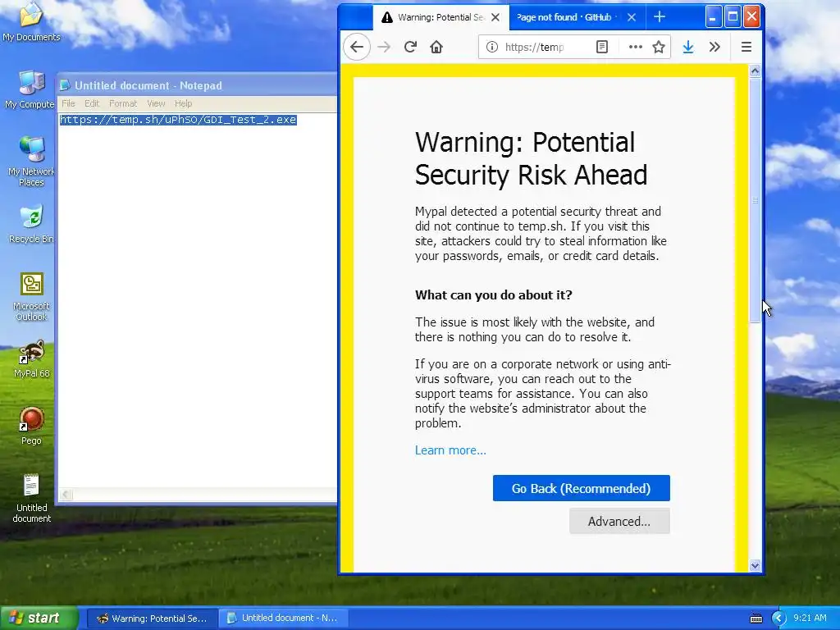This screenshot has width=840, height=630.
Task: Click the disabled forward navigation arrow
Action: point(384,47)
